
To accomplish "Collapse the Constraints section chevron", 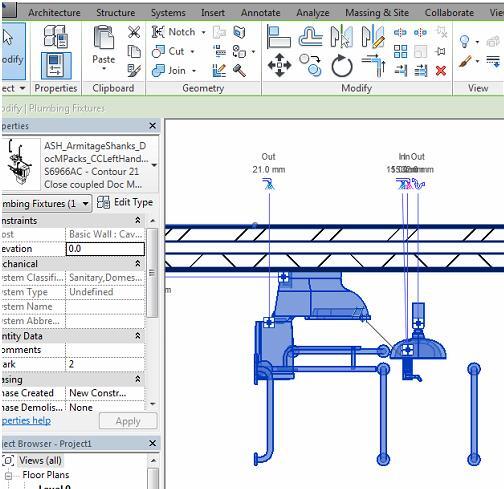I will (138, 220).
